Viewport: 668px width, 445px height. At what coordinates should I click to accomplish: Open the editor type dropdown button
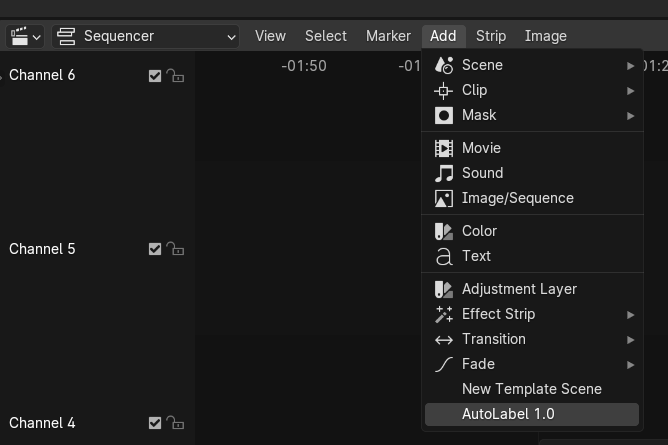25,36
